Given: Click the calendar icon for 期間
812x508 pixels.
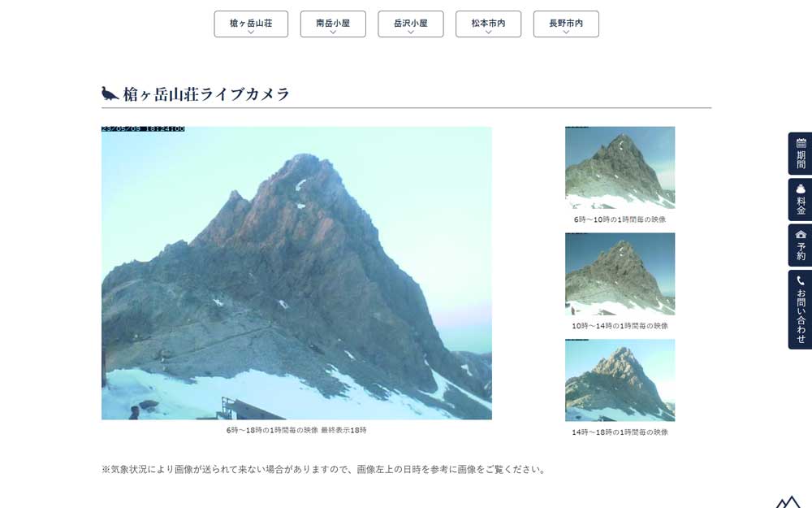Looking at the screenshot, I should coord(801,143).
